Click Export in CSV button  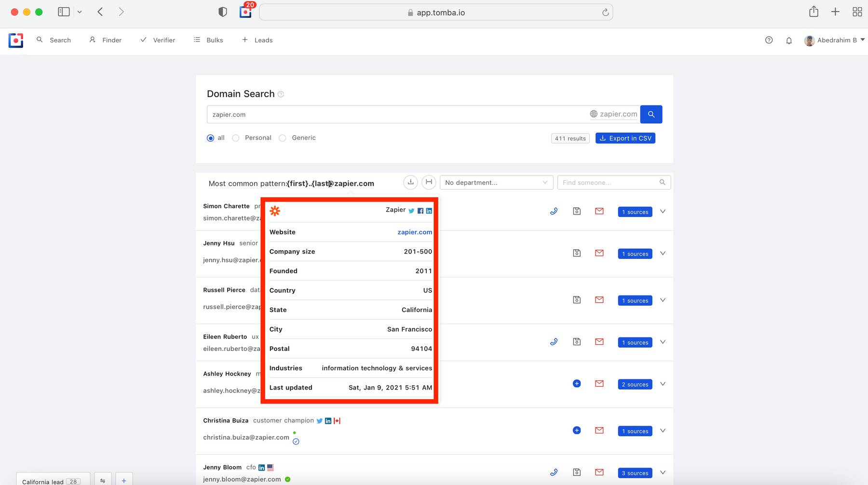625,138
